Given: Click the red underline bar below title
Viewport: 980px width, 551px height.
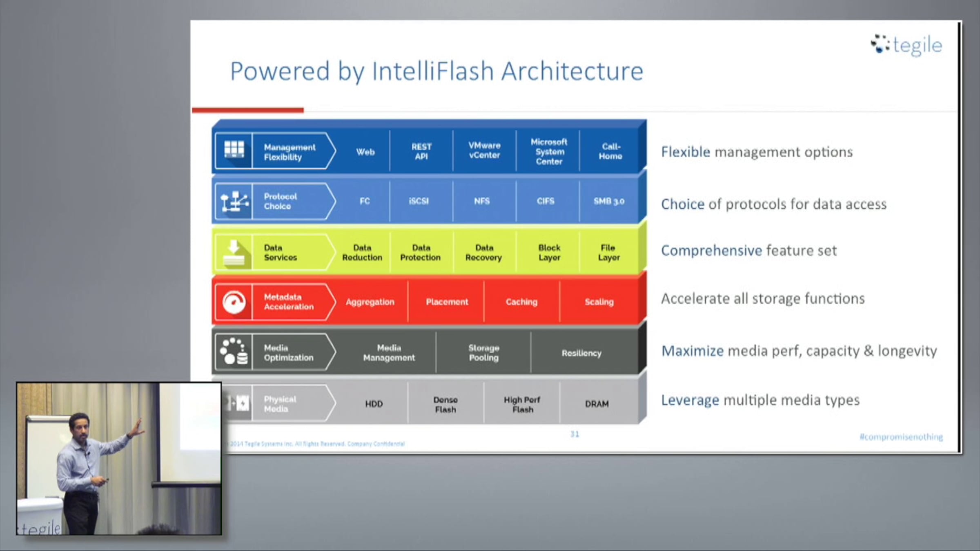Looking at the screenshot, I should [x=248, y=110].
